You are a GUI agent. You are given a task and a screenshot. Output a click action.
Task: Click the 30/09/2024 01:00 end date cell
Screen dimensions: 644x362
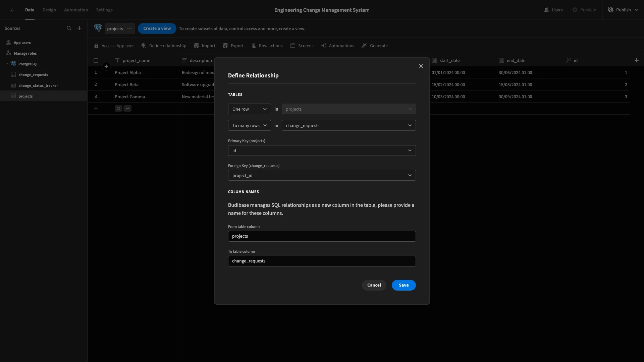coord(529,97)
